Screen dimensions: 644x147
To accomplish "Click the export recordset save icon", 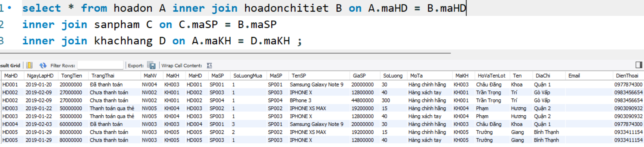I will tap(151, 65).
